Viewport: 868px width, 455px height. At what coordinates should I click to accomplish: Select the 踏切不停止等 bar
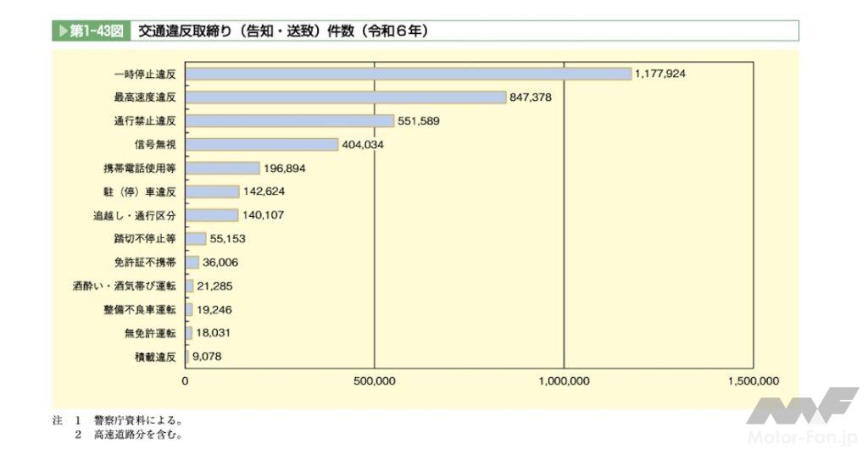click(196, 239)
